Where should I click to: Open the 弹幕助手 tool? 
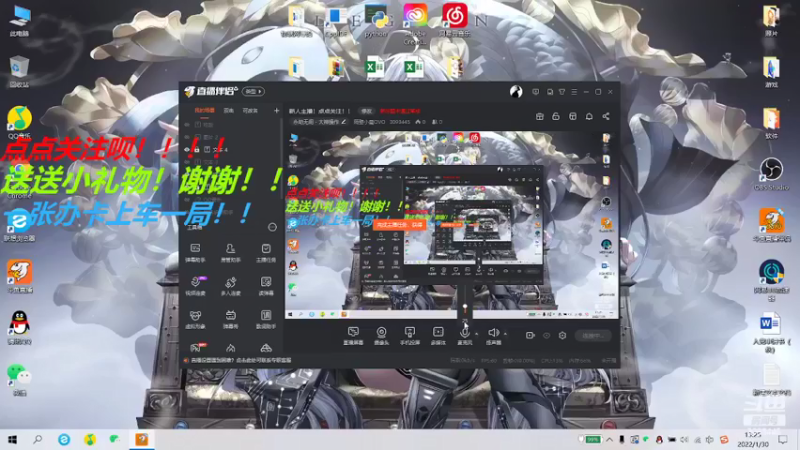click(x=195, y=253)
